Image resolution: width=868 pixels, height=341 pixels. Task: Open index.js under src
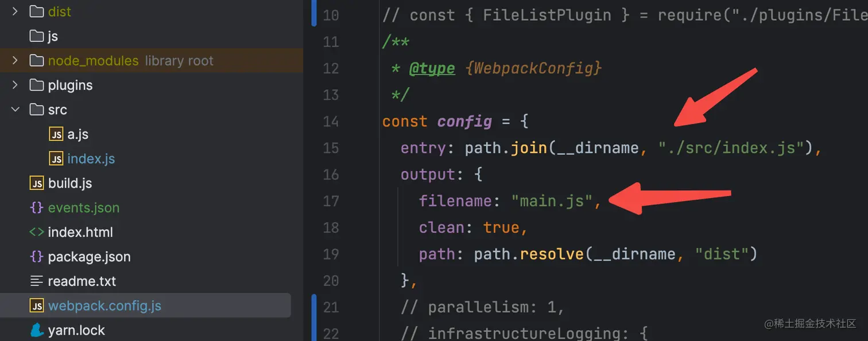pyautogui.click(x=91, y=158)
